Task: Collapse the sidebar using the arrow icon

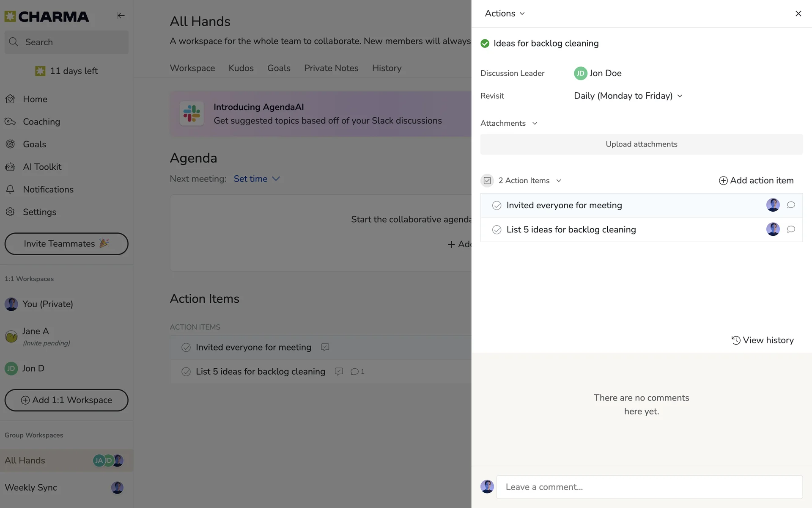Action: 121,16
